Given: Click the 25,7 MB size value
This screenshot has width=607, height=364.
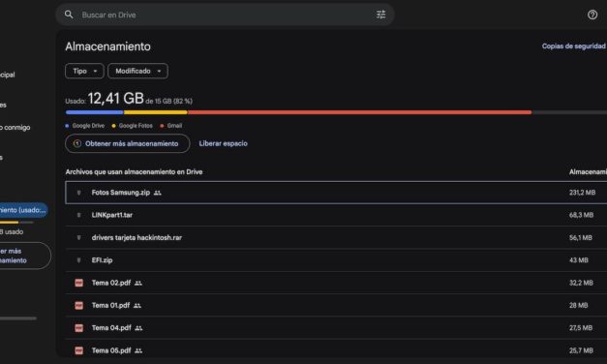Looking at the screenshot, I should click(x=581, y=350).
